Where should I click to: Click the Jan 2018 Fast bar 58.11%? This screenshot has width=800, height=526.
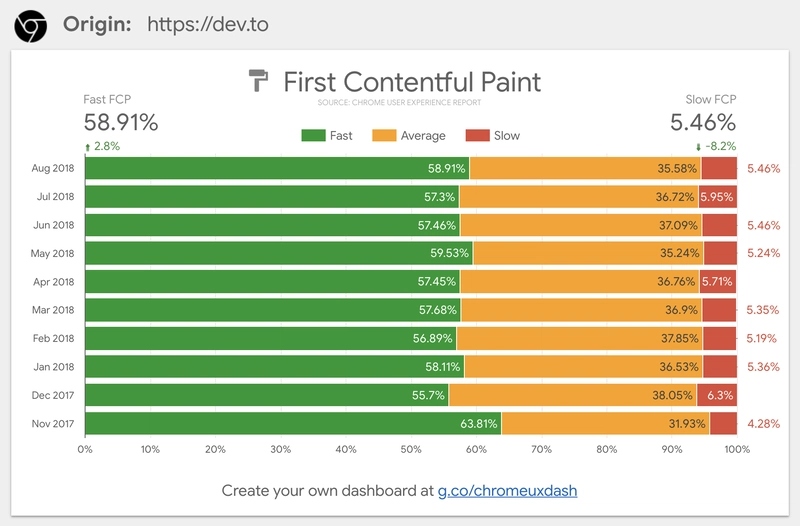[x=274, y=367]
